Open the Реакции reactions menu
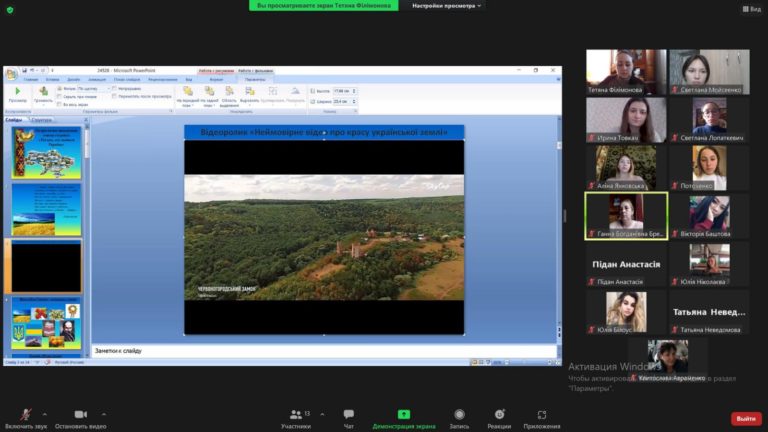768x432 pixels. point(499,416)
